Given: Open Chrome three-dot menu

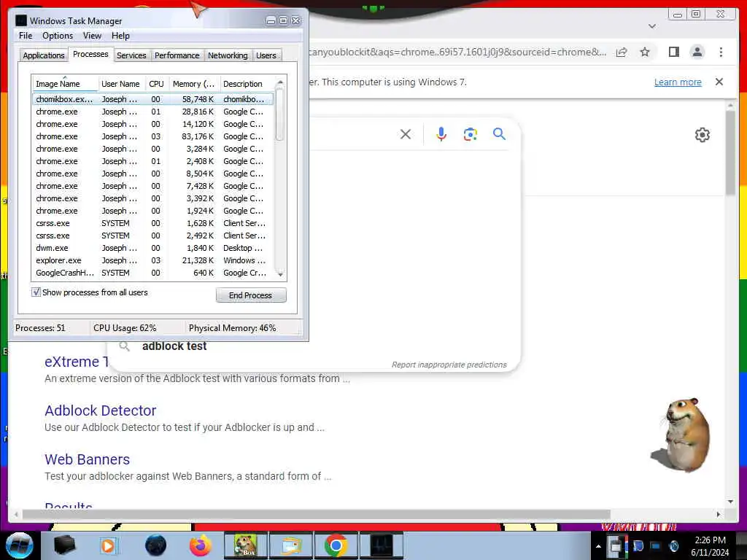Looking at the screenshot, I should click(x=721, y=52).
